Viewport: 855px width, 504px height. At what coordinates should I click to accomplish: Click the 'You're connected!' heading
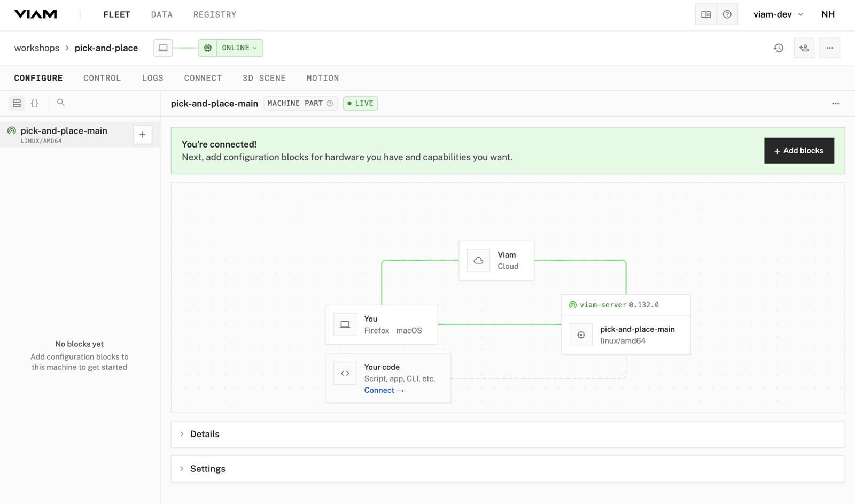coord(219,144)
